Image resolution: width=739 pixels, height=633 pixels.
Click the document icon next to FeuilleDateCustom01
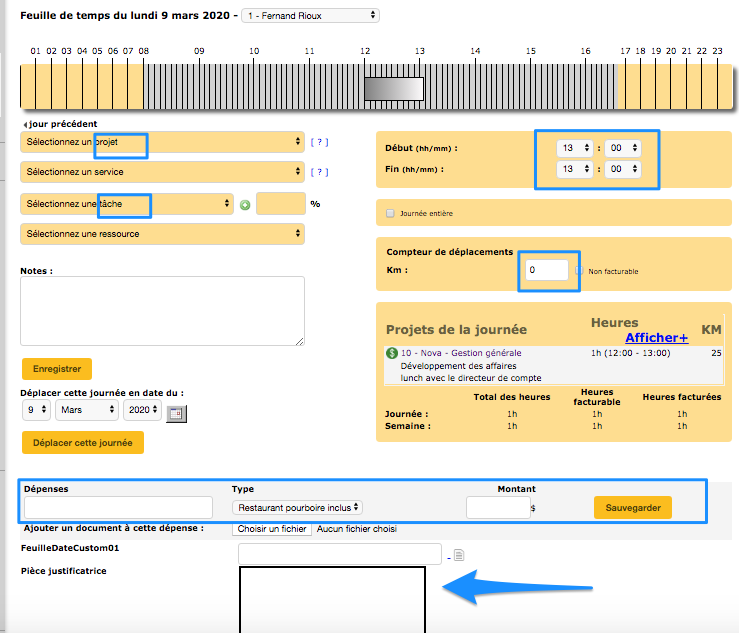coord(459,555)
